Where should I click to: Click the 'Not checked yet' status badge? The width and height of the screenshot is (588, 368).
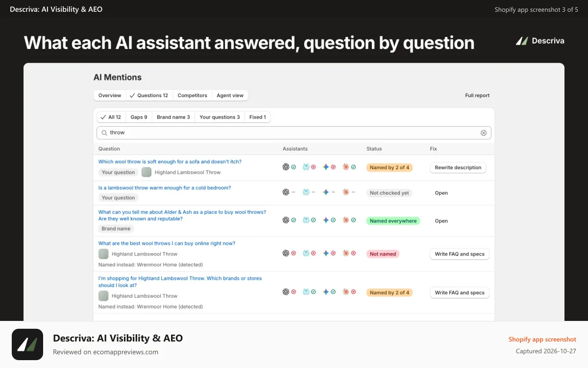389,193
